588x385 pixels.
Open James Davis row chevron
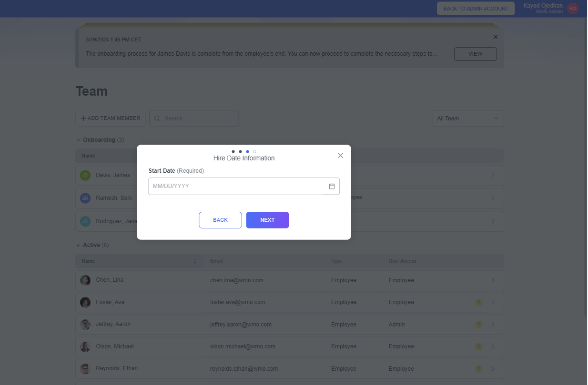coord(493,176)
